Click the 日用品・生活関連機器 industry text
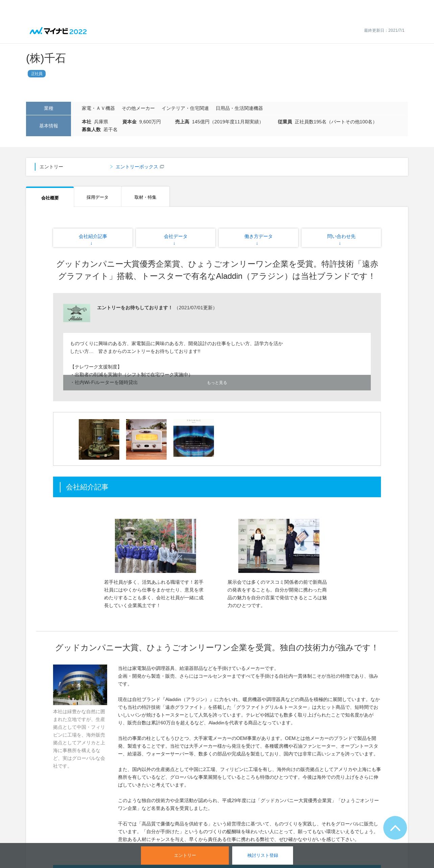434x868 pixels. click(x=239, y=108)
